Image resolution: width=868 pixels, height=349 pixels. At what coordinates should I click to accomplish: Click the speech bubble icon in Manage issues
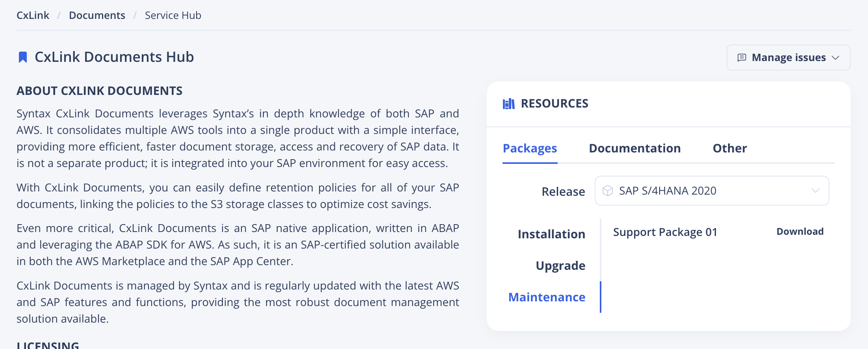click(x=742, y=58)
